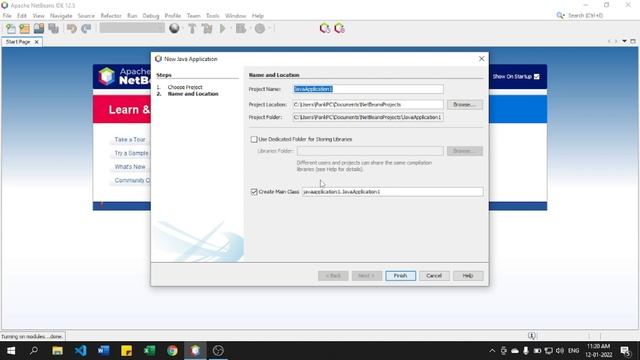Open the Action Center notification icon
Screen dimensions: 640x360
[x=625, y=351]
